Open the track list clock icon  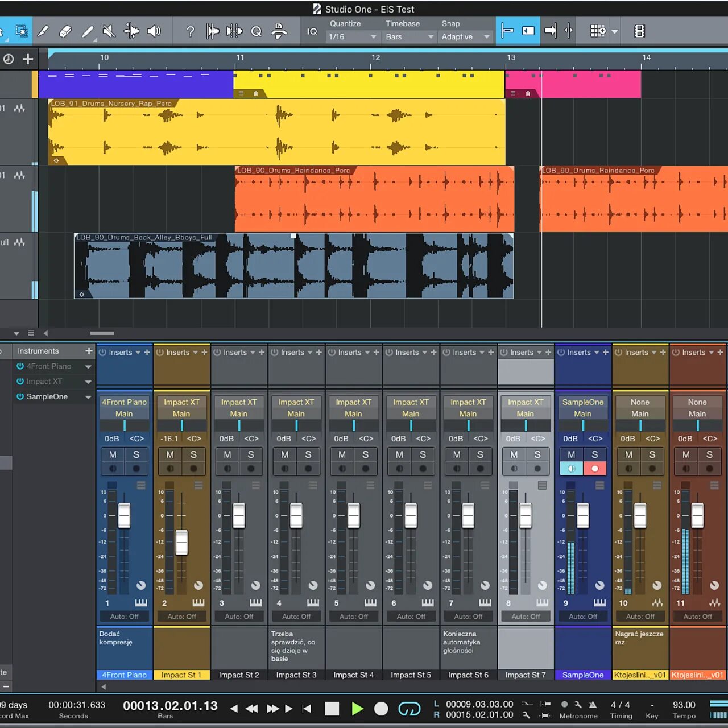(x=9, y=59)
